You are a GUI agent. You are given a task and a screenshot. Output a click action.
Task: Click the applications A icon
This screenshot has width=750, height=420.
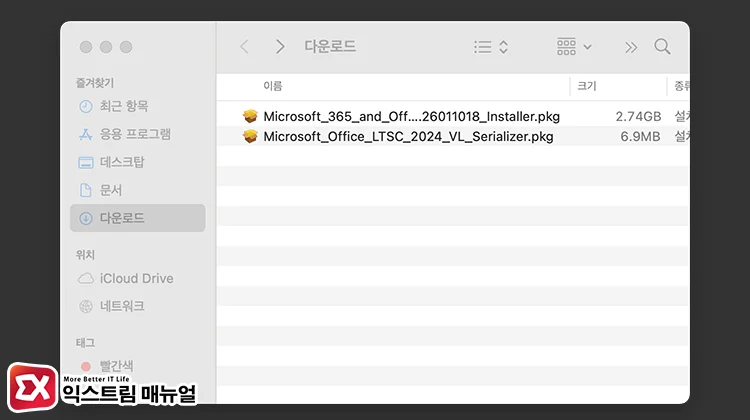(86, 134)
